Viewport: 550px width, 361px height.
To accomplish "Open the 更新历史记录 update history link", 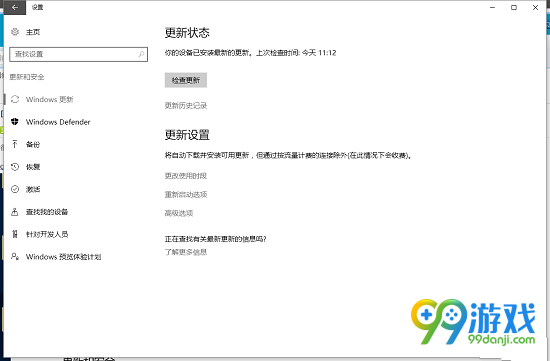I will pos(186,106).
